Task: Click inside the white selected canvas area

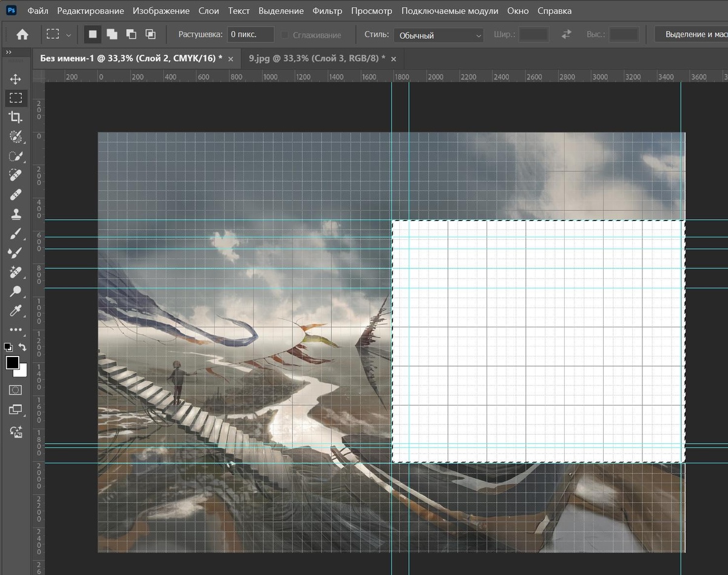Action: 539,341
